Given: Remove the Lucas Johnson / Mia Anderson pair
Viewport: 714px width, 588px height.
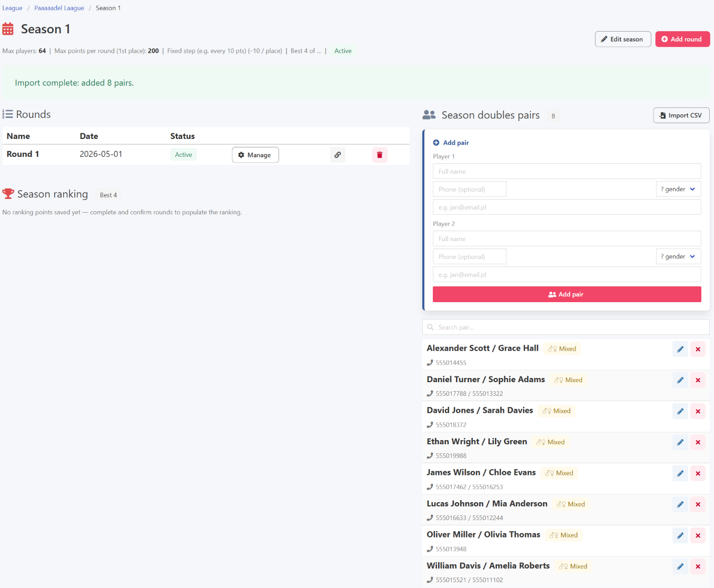Looking at the screenshot, I should 698,504.
